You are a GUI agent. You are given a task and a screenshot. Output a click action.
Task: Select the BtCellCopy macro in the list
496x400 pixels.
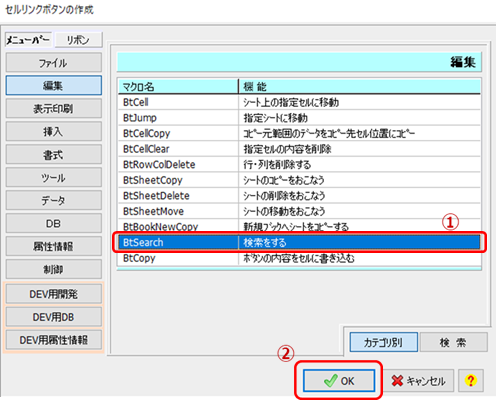click(x=299, y=133)
